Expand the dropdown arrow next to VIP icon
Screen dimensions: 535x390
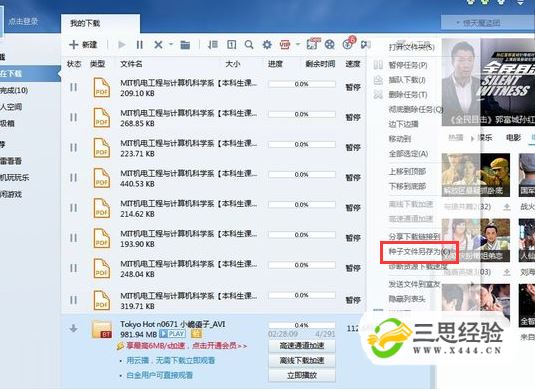pos(298,44)
